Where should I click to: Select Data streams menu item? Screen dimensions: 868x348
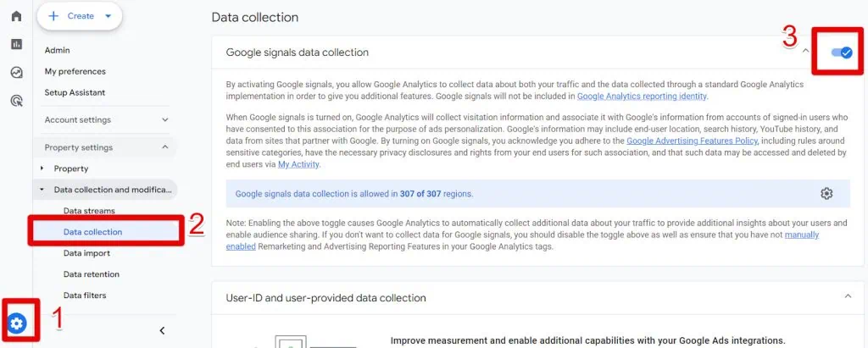tap(89, 211)
